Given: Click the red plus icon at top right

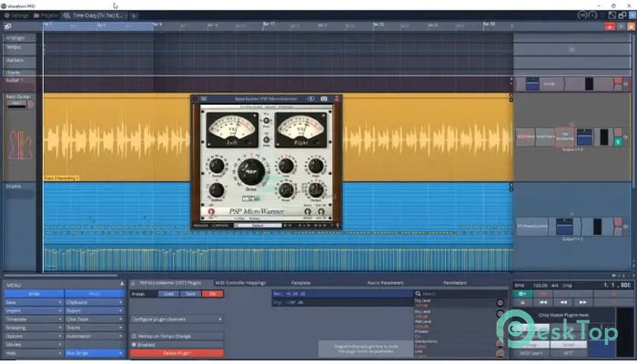Looking at the screenshot, I should (x=609, y=27).
